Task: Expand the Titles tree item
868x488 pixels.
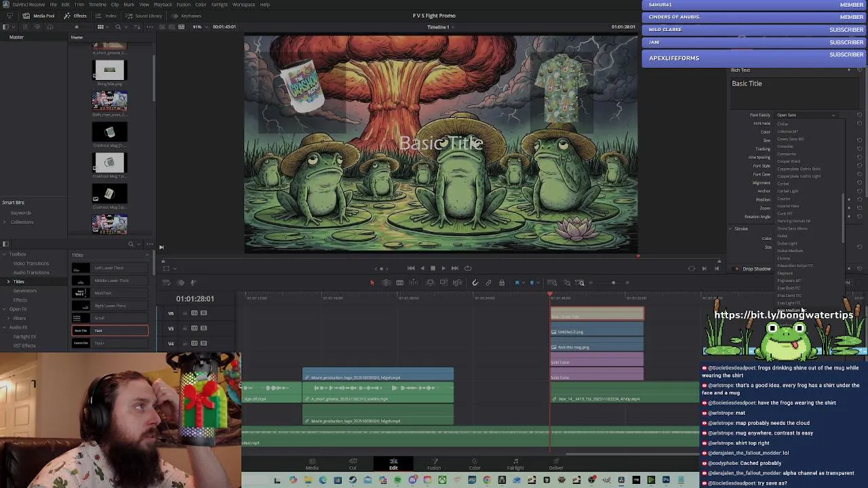Action: coord(8,281)
